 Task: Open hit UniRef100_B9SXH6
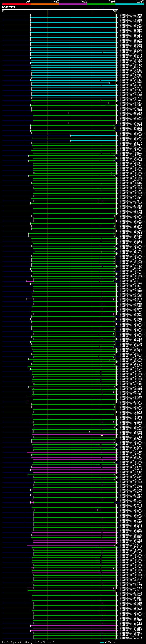[131, 17]
